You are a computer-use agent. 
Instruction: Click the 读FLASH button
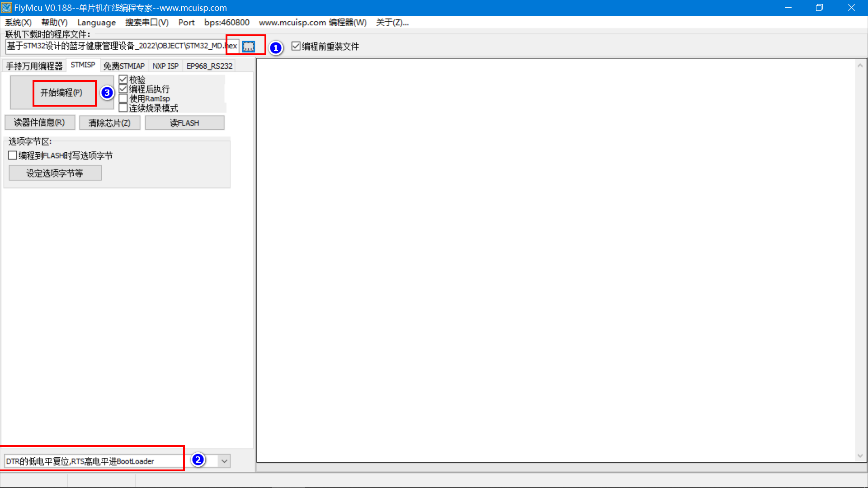click(x=184, y=122)
